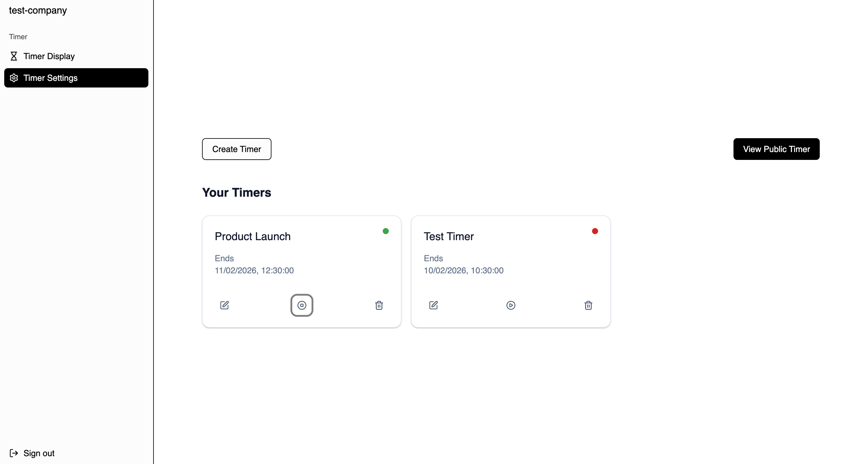Open View Public Timer

[x=776, y=149]
